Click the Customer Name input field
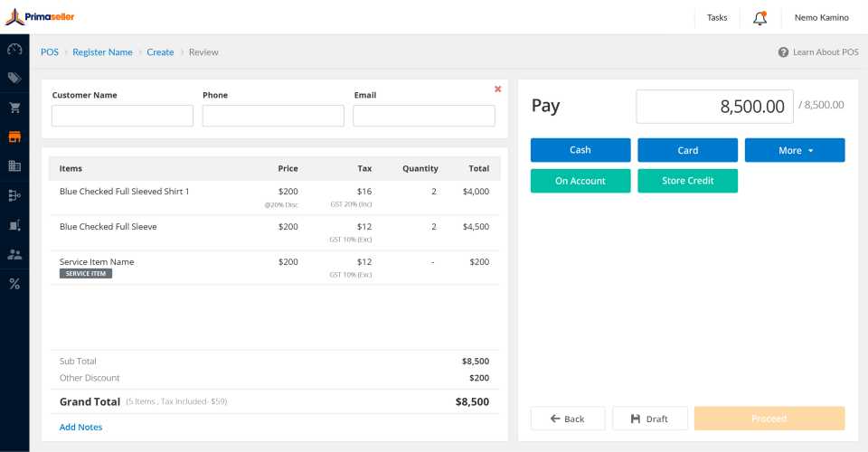Viewport: 868px width, 452px height. click(x=122, y=116)
